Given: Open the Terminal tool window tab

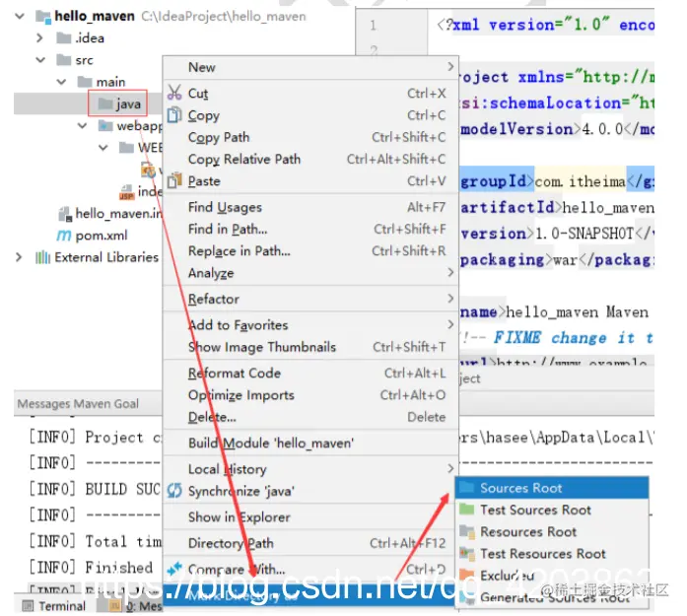Looking at the screenshot, I should coord(54,606).
